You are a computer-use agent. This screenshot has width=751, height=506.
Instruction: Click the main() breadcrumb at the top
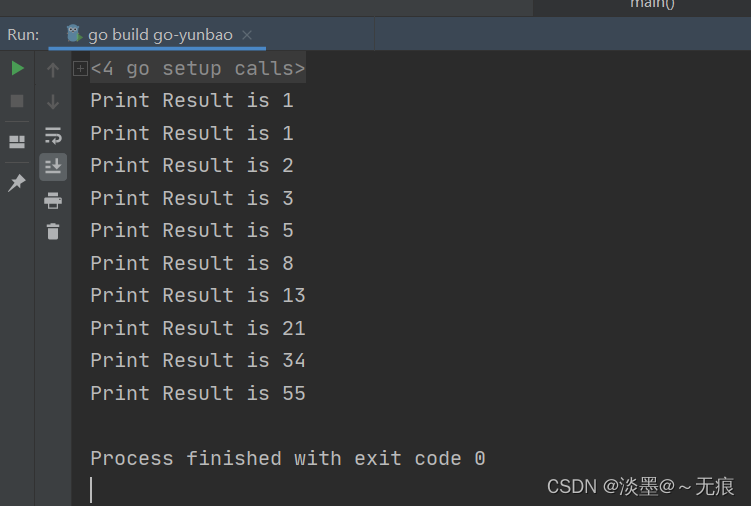(x=652, y=4)
